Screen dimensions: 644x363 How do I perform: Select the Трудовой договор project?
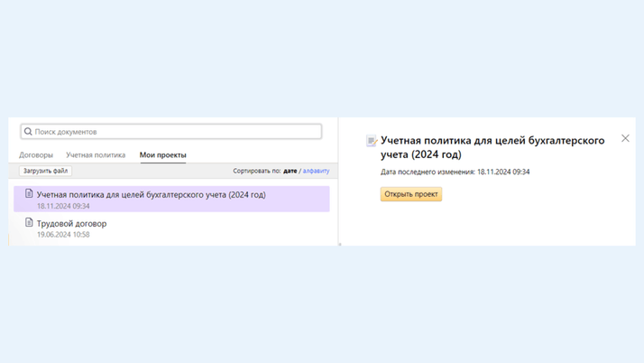[x=71, y=223]
